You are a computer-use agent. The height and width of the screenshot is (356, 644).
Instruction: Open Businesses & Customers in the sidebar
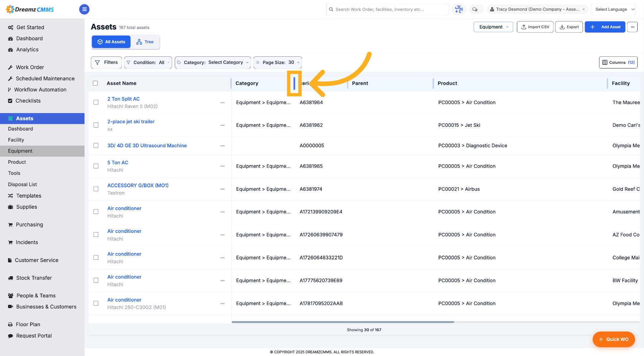42,307
